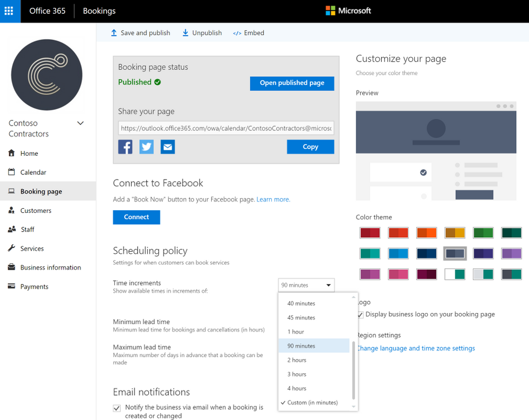Click the Copy link button
This screenshot has height=420, width=529.
[310, 147]
